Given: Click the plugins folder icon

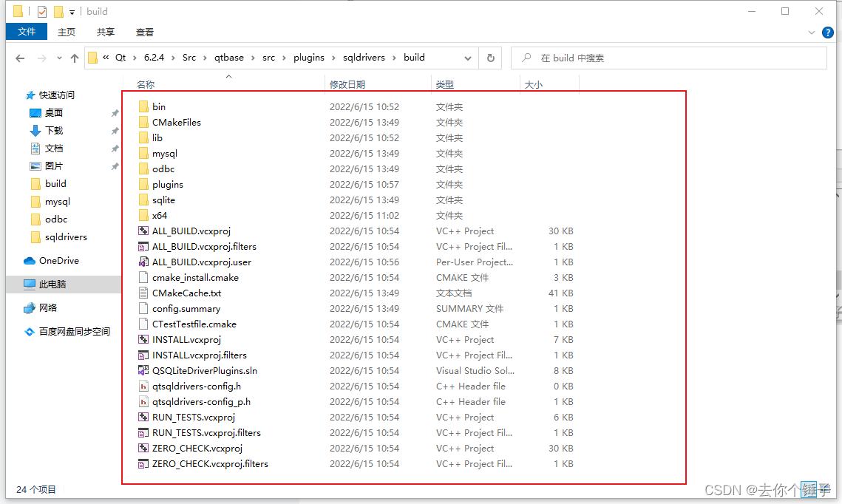Looking at the screenshot, I should tap(143, 185).
